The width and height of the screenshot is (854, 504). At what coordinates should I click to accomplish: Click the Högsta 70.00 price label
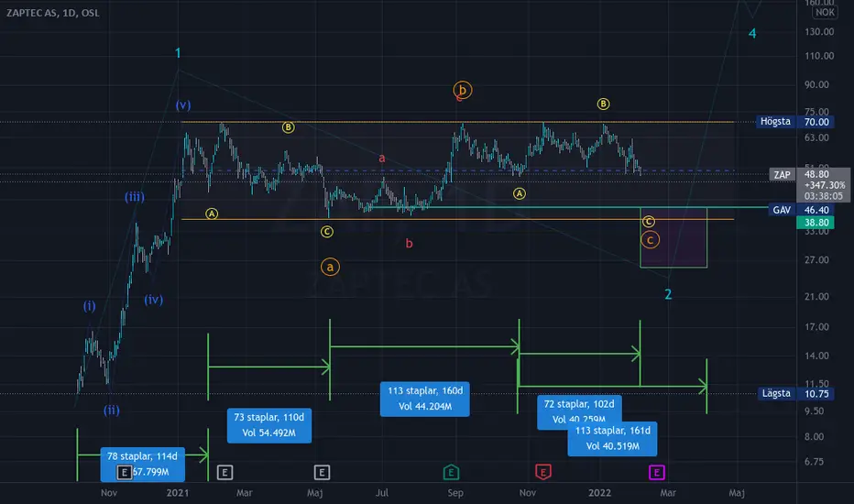pyautogui.click(x=794, y=122)
